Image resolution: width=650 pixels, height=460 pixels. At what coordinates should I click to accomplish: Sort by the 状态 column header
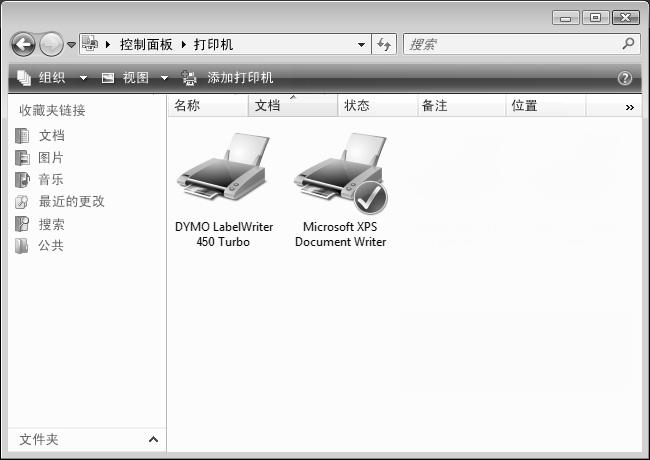(x=377, y=106)
